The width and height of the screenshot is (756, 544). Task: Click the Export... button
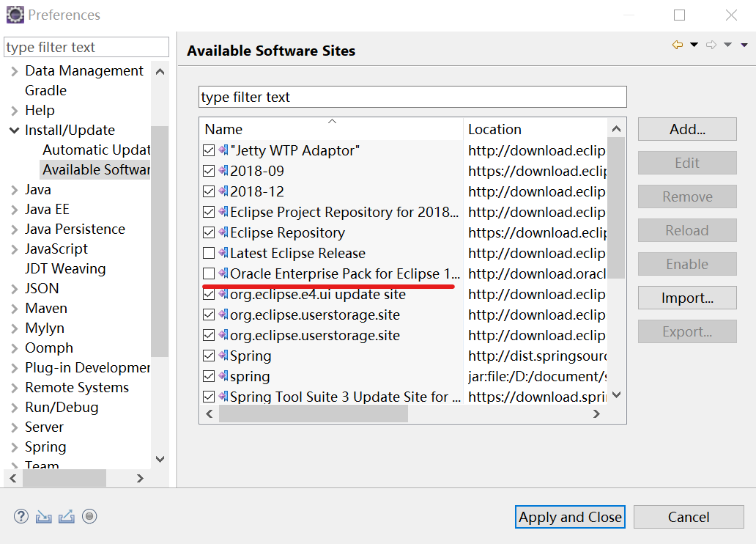pyautogui.click(x=687, y=331)
